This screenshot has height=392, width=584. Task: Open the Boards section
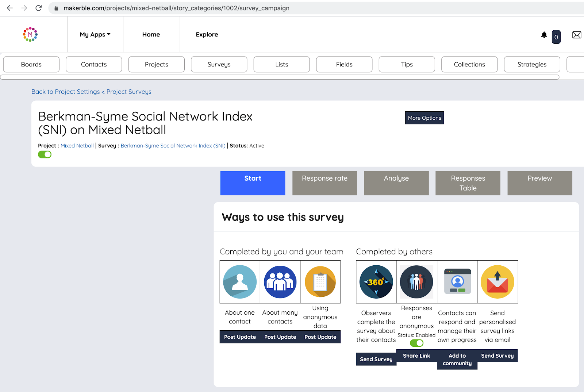tap(31, 64)
